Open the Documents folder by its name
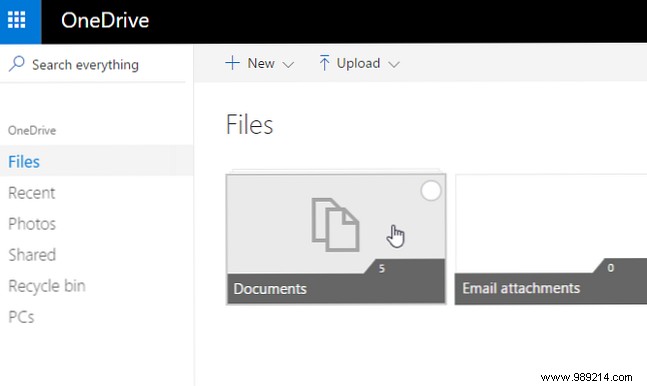This screenshot has height=386, width=647. click(x=270, y=289)
